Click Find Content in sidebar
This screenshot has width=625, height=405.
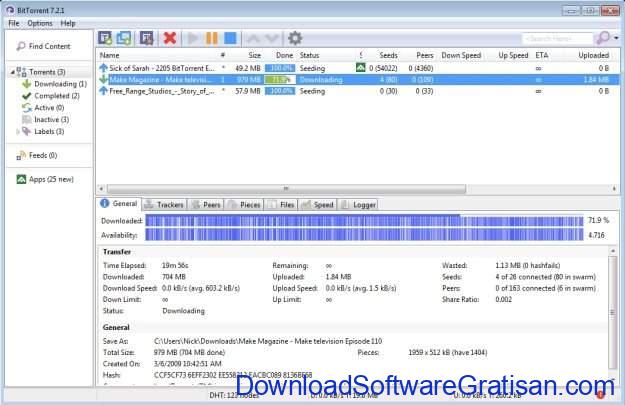(x=43, y=46)
